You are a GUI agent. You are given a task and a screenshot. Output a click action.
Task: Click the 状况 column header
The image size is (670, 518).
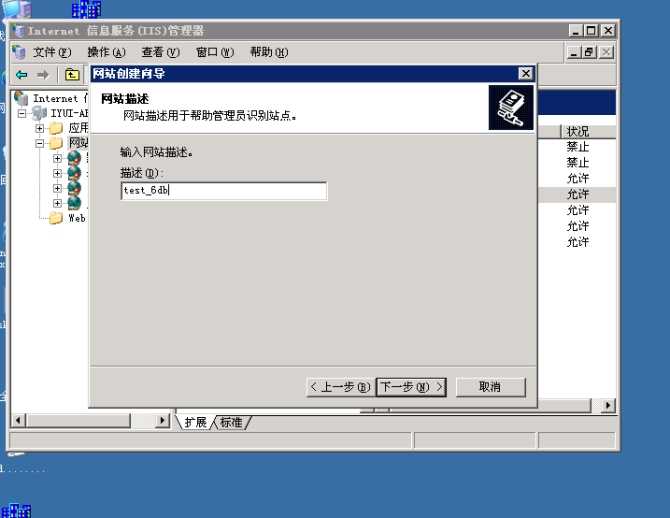point(588,132)
